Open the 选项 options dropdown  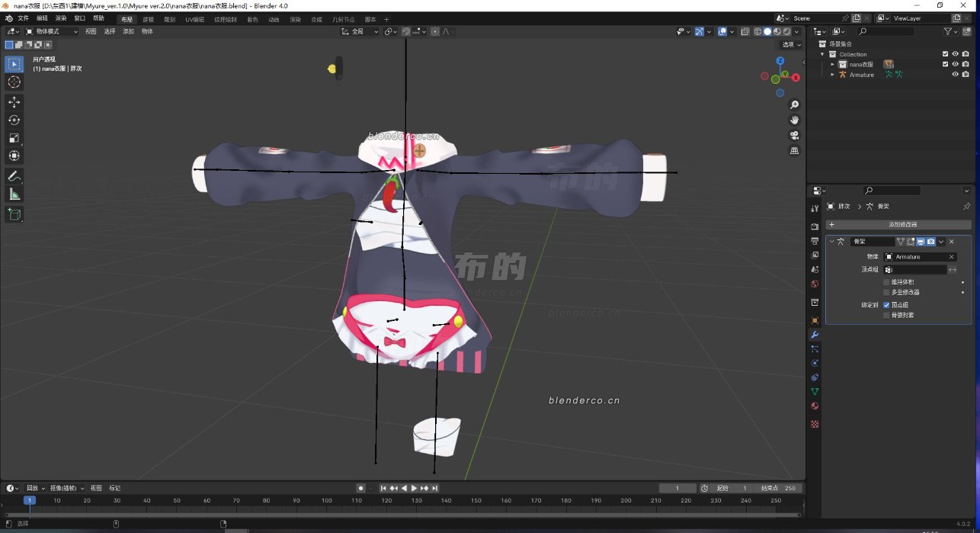(x=791, y=45)
